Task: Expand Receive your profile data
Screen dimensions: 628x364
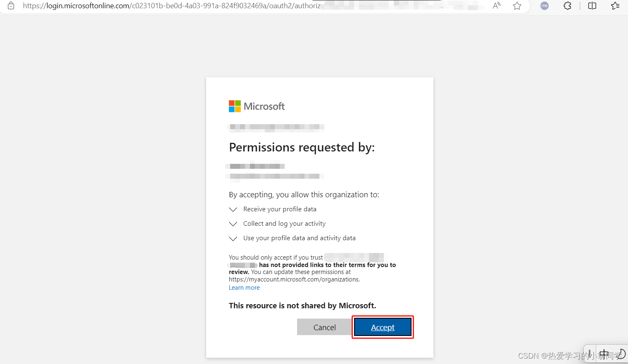Action: [233, 209]
